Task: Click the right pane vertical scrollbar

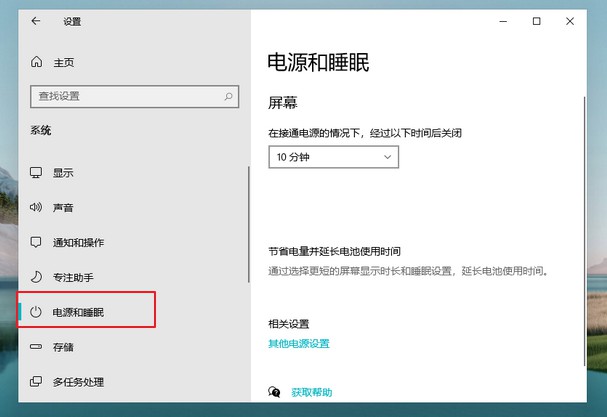Action: pos(584,231)
